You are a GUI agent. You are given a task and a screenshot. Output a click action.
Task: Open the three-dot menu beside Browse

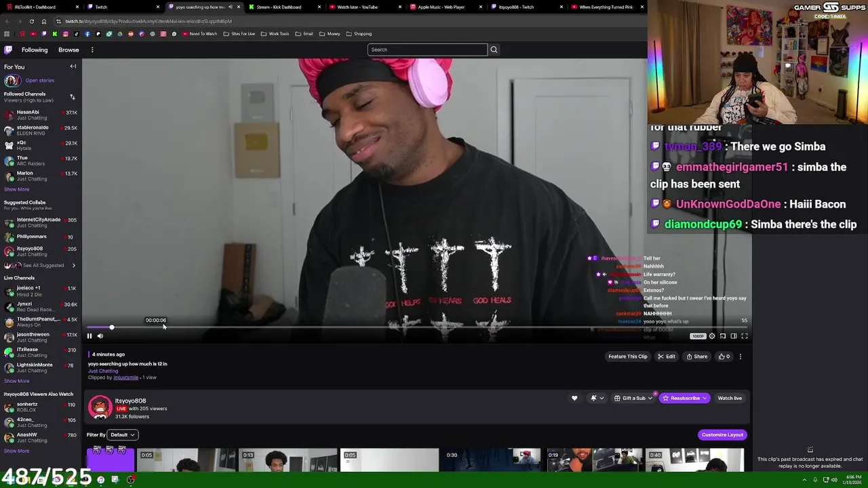pyautogui.click(x=92, y=49)
